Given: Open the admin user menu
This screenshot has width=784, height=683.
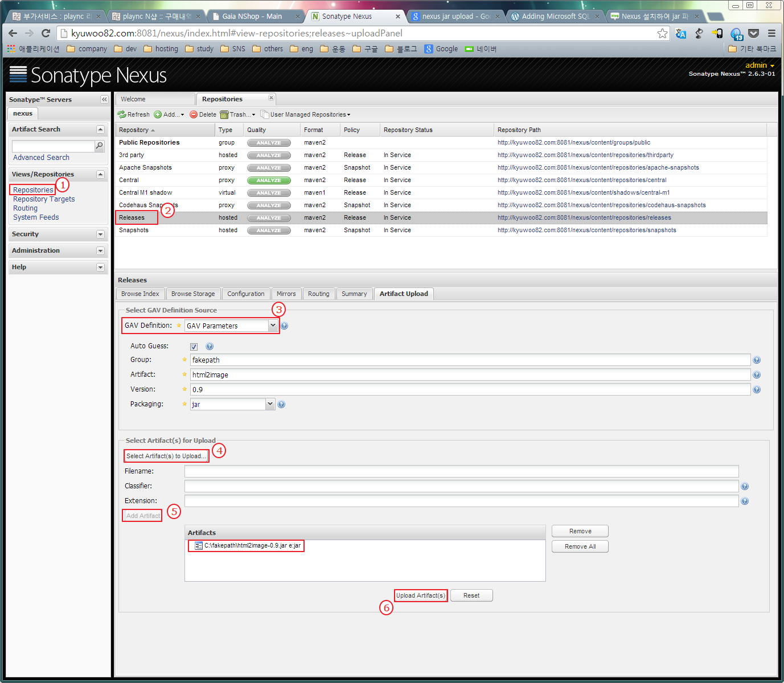Looking at the screenshot, I should pyautogui.click(x=760, y=65).
